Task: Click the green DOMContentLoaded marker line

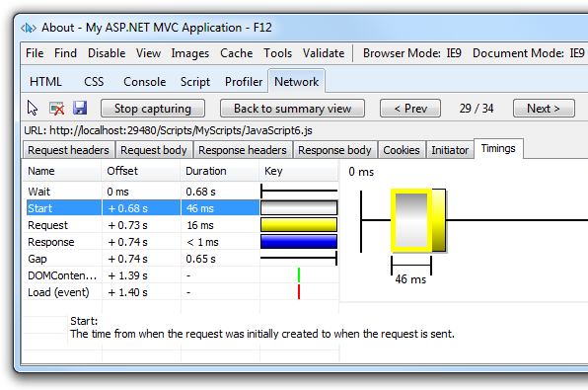Action: point(299,275)
